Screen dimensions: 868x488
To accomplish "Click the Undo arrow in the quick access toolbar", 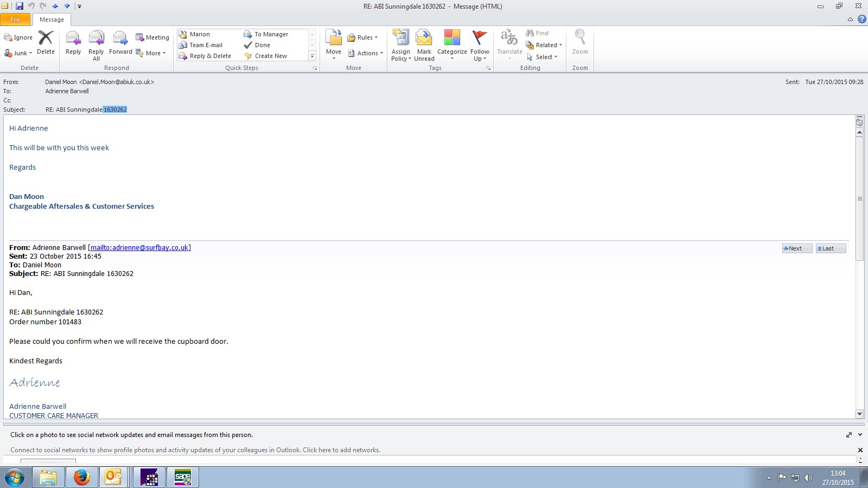I will pos(31,6).
